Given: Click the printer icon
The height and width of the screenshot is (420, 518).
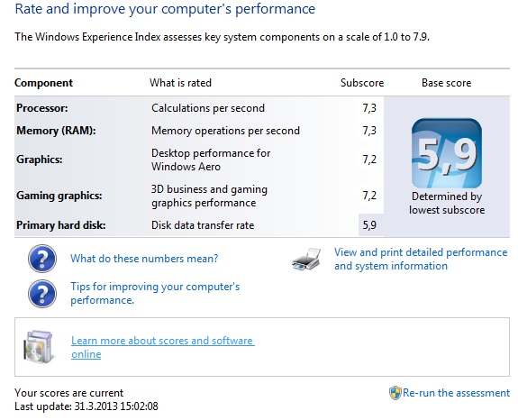Looking at the screenshot, I should [306, 259].
